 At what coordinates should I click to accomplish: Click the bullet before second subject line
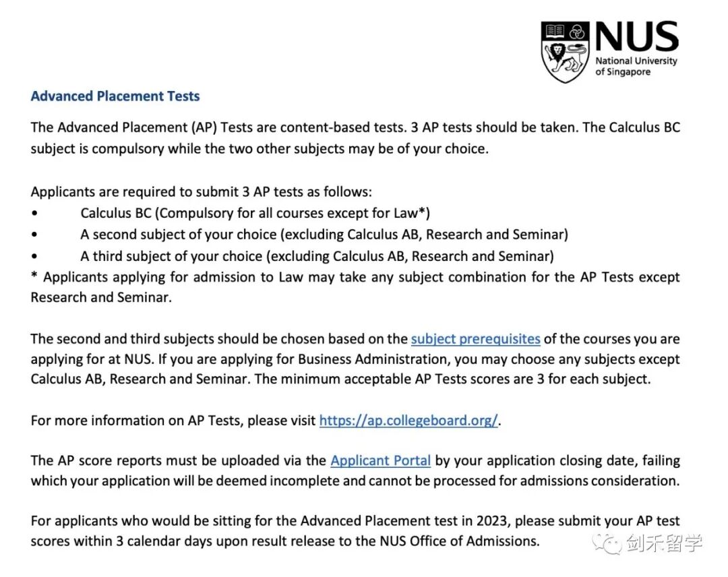[34, 235]
